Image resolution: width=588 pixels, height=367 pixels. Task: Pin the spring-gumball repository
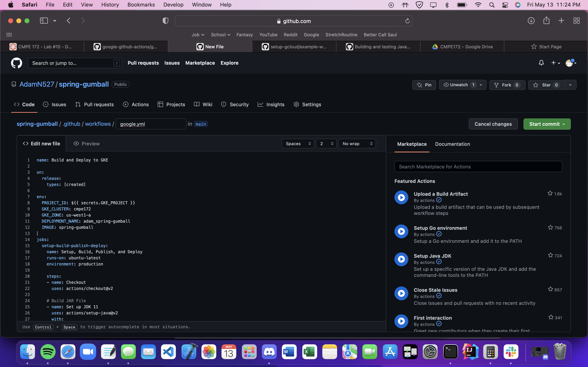[x=424, y=85]
